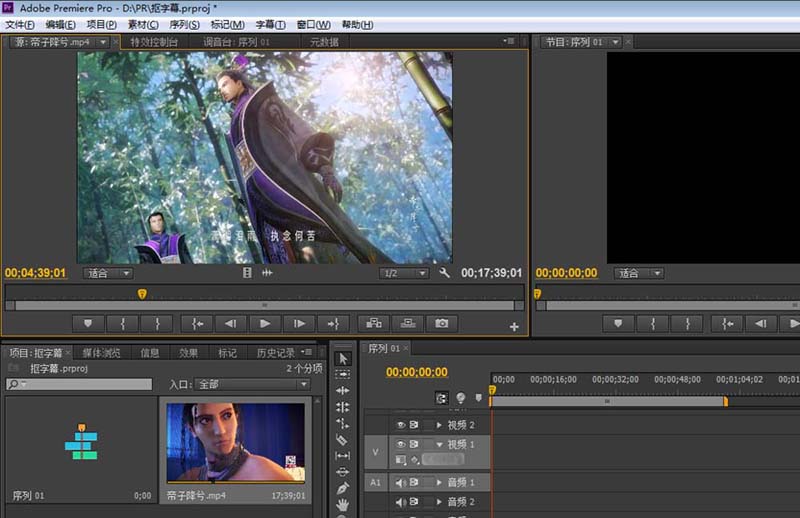Expand the 视频 2 track

pos(439,425)
